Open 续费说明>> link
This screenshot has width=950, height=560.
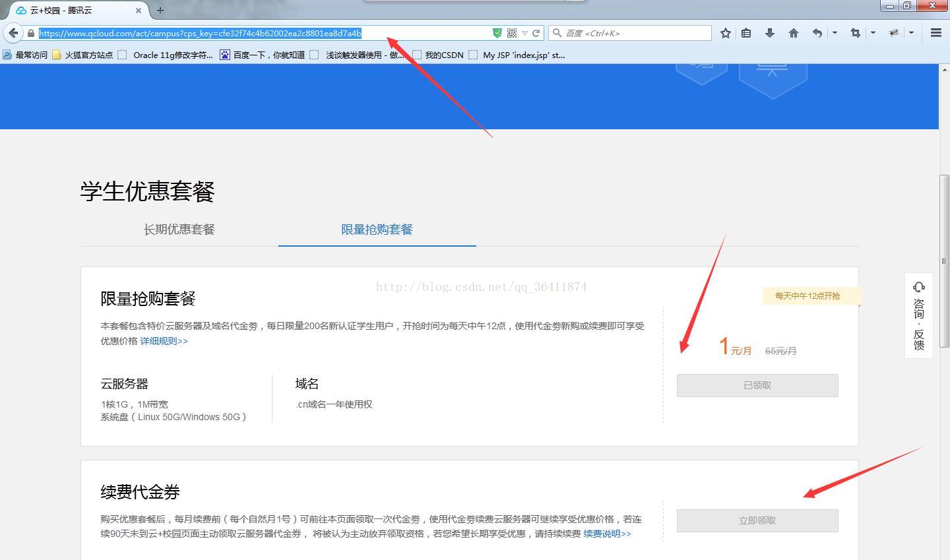(607, 534)
